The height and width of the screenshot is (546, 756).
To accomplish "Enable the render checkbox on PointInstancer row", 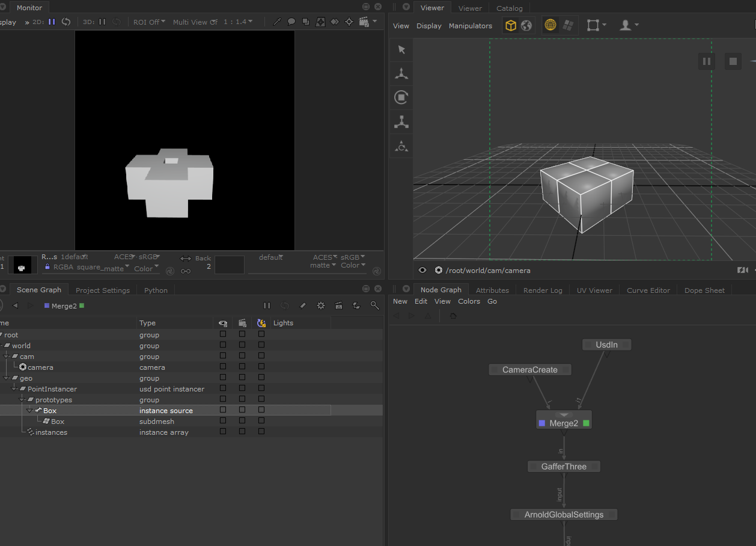I will pyautogui.click(x=242, y=388).
